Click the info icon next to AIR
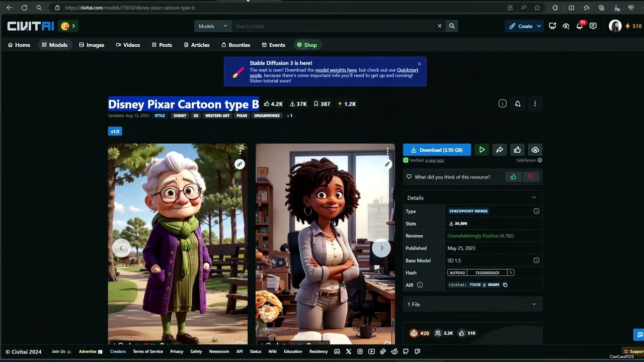The height and width of the screenshot is (362, 644). click(420, 285)
